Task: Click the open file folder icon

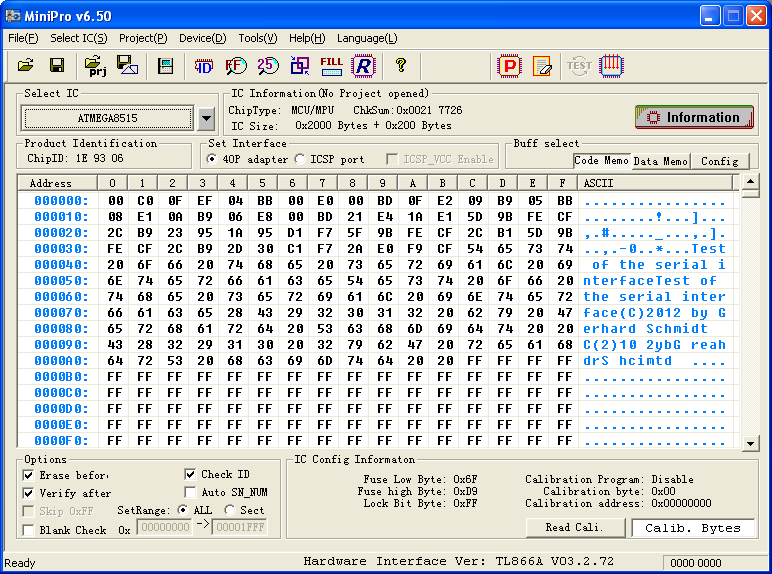Action: tap(26, 66)
